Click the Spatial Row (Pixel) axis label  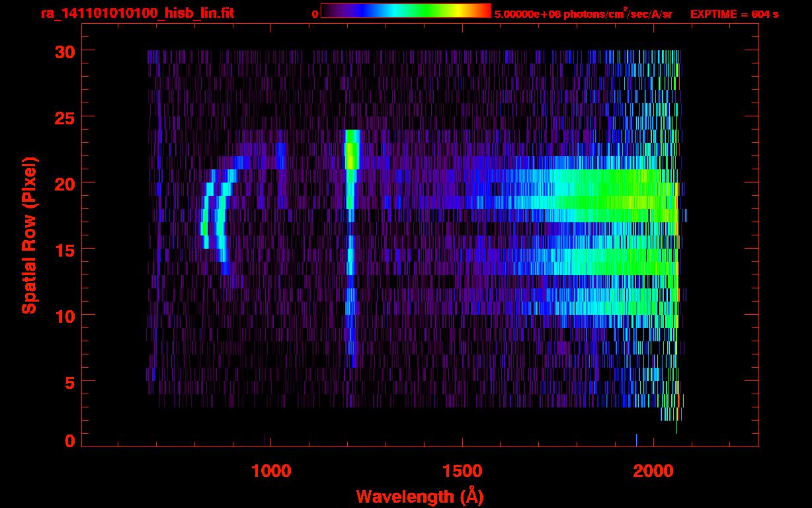[x=29, y=235]
